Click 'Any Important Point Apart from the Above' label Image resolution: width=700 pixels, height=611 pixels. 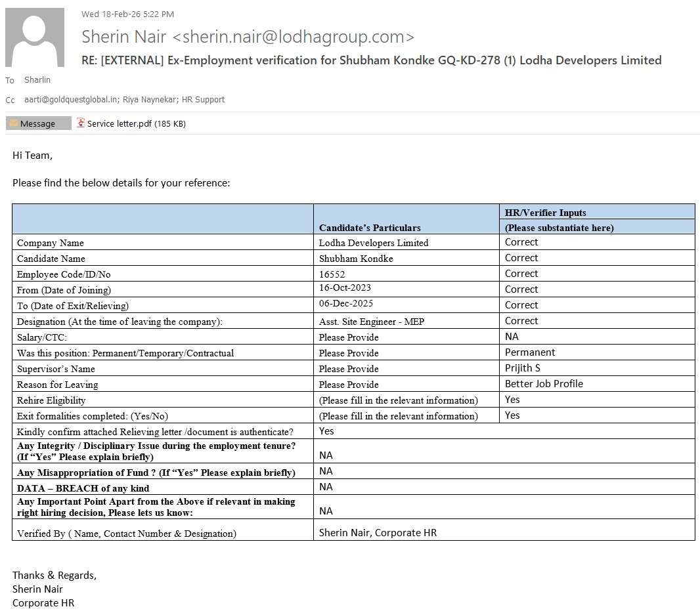[x=156, y=507]
